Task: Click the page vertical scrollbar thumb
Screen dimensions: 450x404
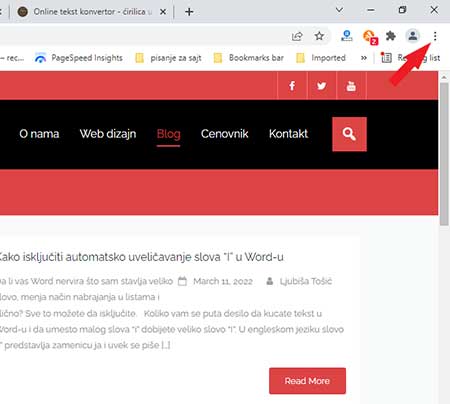Action: (444, 154)
